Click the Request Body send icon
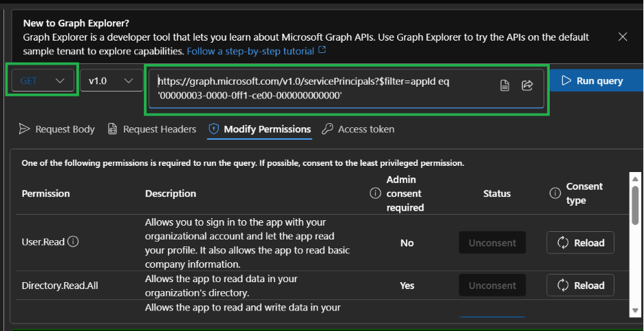Viewport: 644px width, 331px height. pyautogui.click(x=25, y=129)
